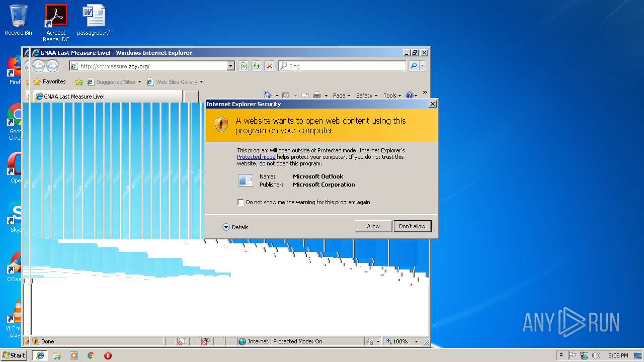Click the popup blocker status bar icon

[x=182, y=341]
